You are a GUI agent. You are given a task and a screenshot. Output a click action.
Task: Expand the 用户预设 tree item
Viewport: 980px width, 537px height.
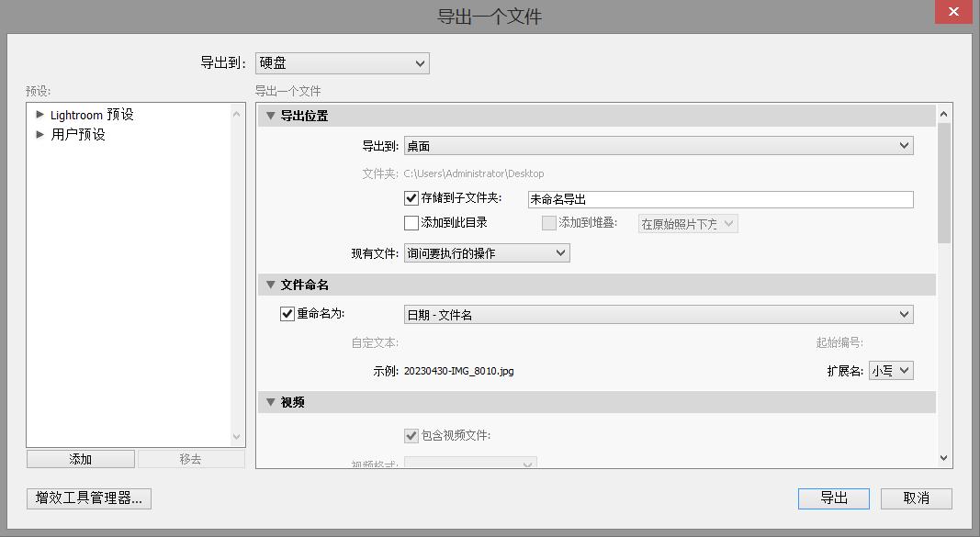39,134
